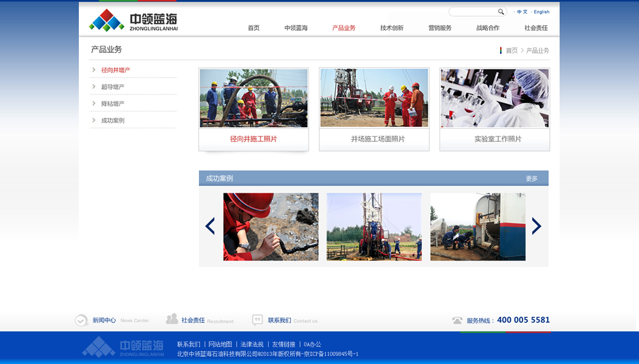The height and width of the screenshot is (364, 639).
Task: Switch language to English
Action: click(541, 12)
